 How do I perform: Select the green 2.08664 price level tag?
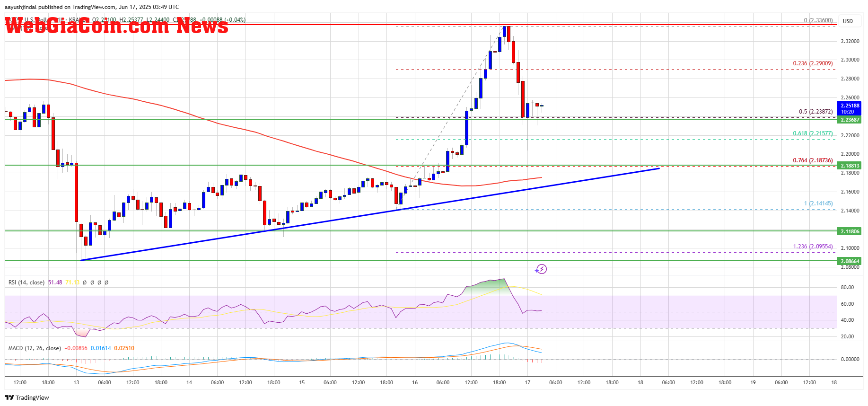pos(849,261)
